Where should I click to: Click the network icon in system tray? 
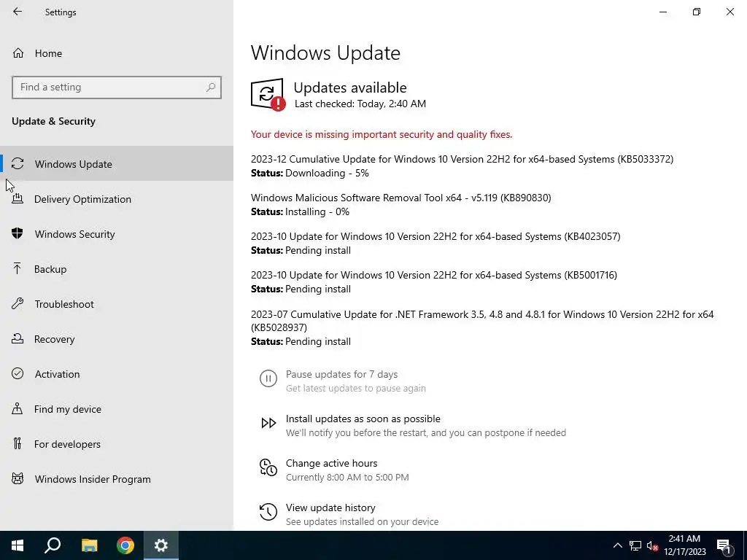635,545
